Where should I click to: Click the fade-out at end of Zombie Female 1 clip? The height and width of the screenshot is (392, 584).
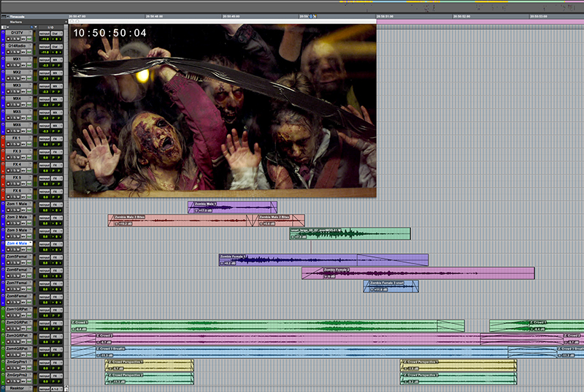pos(392,260)
